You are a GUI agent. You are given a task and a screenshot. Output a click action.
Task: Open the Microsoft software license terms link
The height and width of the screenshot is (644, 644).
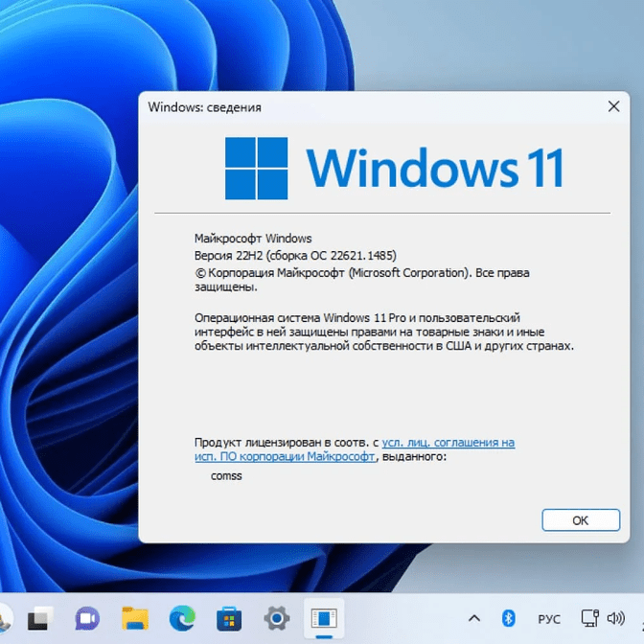click(x=355, y=449)
